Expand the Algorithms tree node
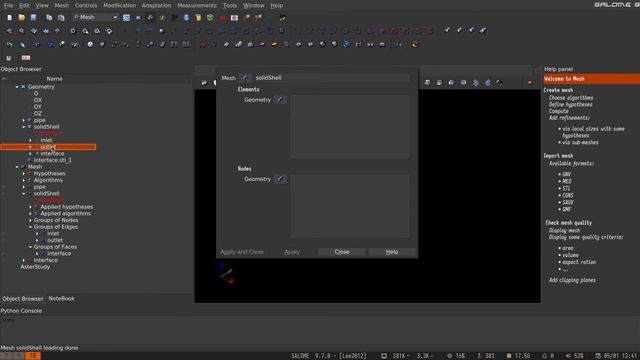Screen dimensions: 640x360 coord(24,180)
